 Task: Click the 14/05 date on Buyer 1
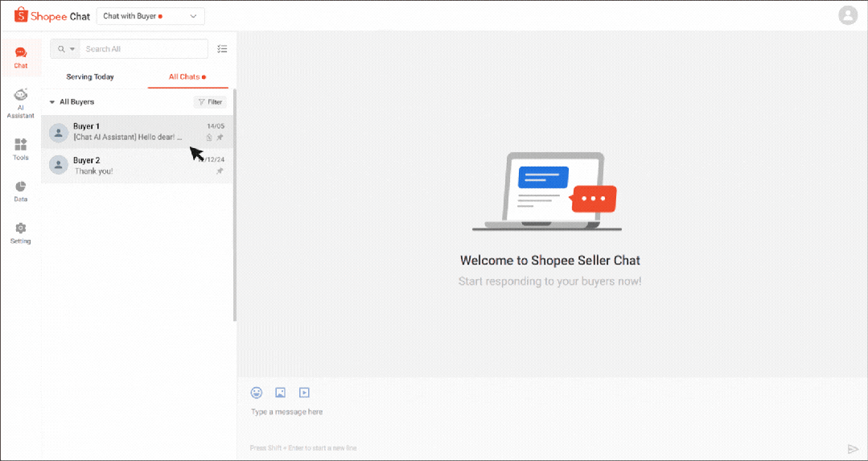[216, 126]
